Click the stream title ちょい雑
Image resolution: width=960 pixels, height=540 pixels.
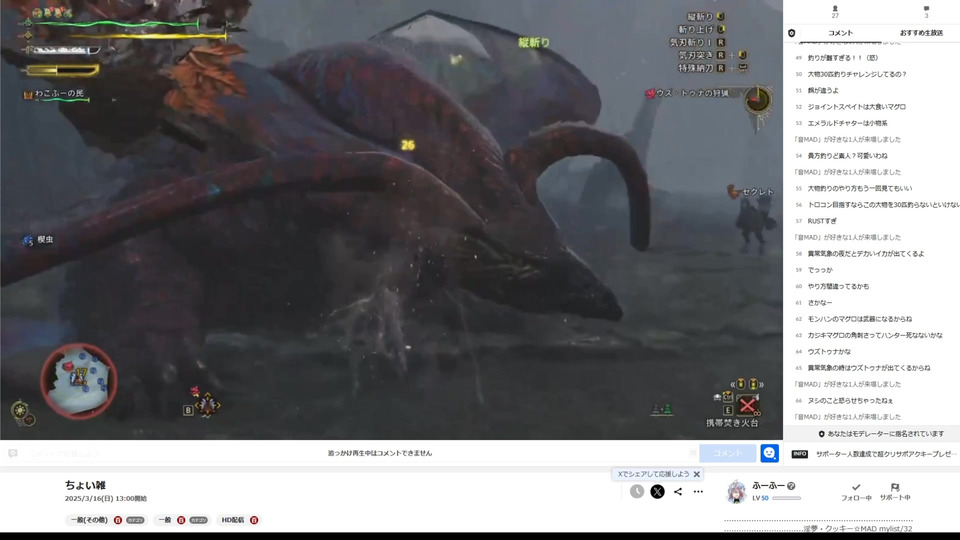pyautogui.click(x=85, y=485)
